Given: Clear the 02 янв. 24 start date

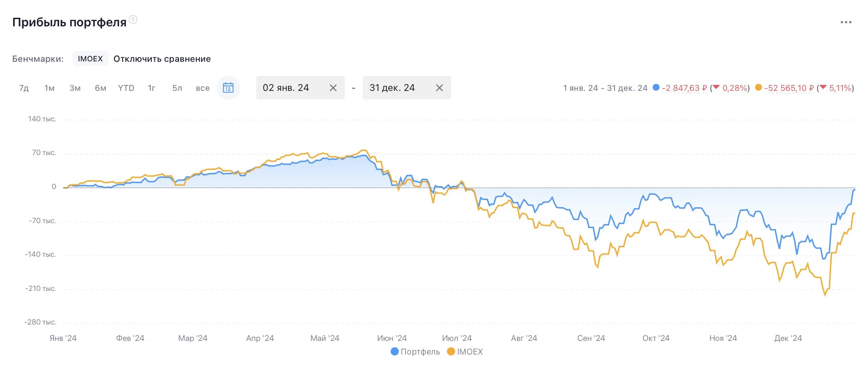Looking at the screenshot, I should coord(333,88).
